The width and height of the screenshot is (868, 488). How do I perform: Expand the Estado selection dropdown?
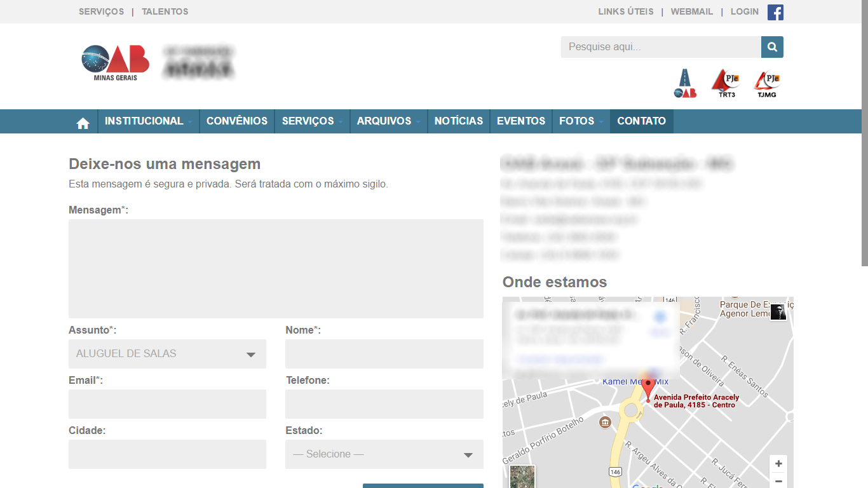click(x=384, y=454)
